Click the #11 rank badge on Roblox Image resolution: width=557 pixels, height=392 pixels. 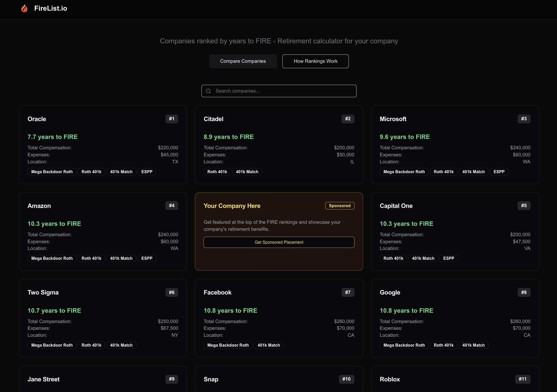point(523,379)
